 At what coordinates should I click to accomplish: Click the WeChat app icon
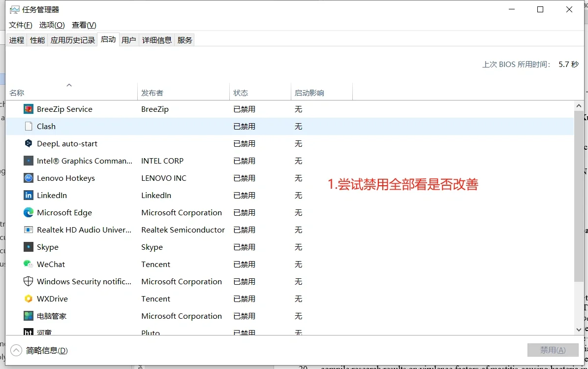[29, 264]
